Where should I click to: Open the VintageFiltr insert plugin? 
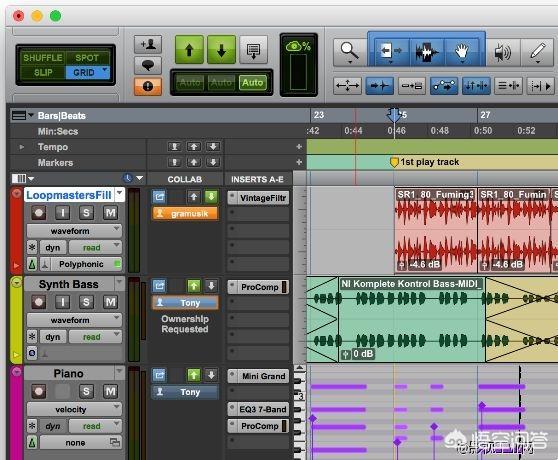click(x=258, y=198)
